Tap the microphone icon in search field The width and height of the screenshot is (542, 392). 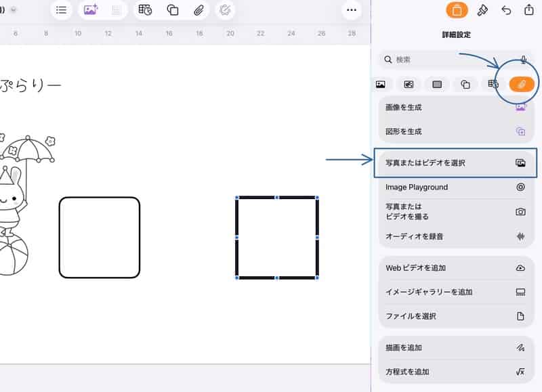(524, 60)
